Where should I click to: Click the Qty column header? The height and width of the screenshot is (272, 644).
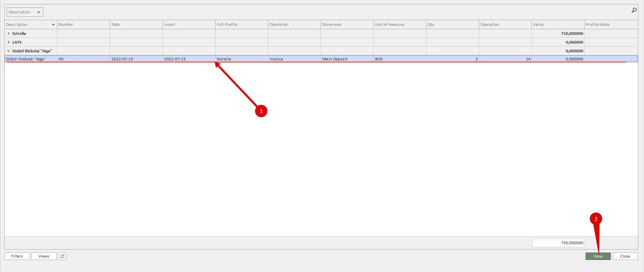453,24
